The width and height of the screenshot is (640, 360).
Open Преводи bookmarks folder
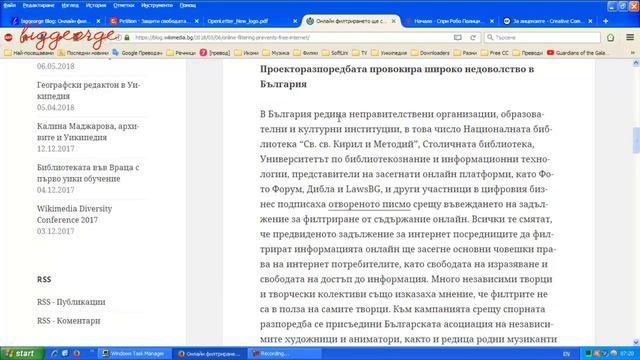528,53
